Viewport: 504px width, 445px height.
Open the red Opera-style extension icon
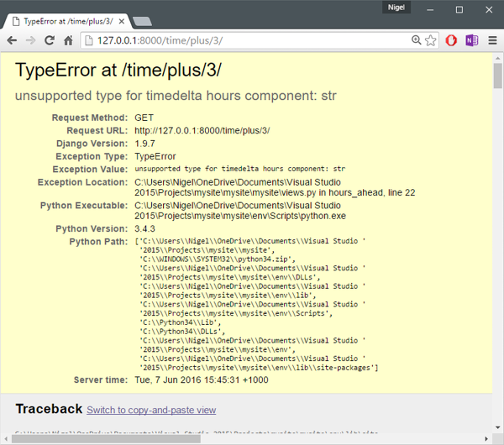[451, 40]
